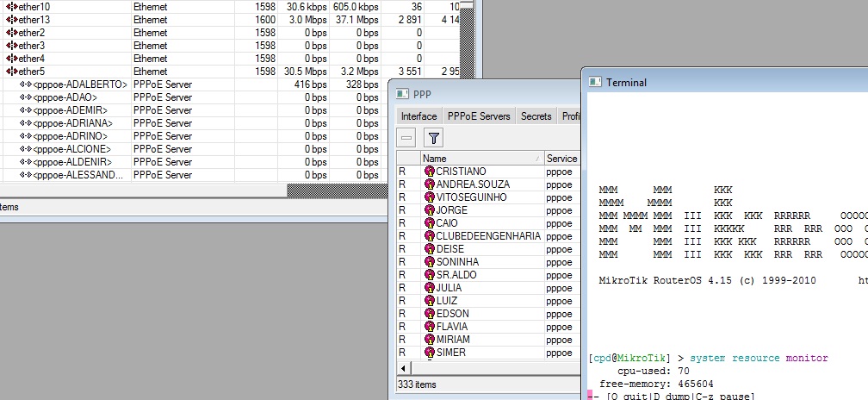This screenshot has height=400, width=868.
Task: Select the CLUBEDEENGENHARIA connection icon
Action: click(x=430, y=236)
